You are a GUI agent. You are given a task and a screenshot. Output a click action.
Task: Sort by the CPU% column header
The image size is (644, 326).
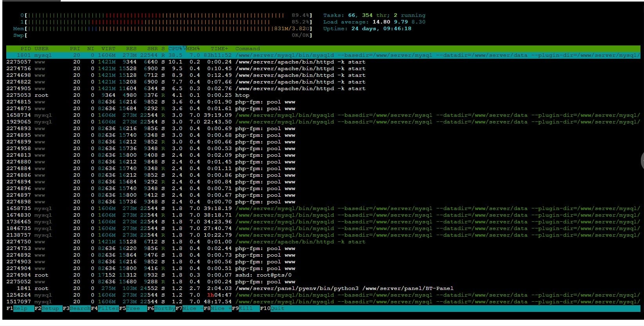click(175, 49)
